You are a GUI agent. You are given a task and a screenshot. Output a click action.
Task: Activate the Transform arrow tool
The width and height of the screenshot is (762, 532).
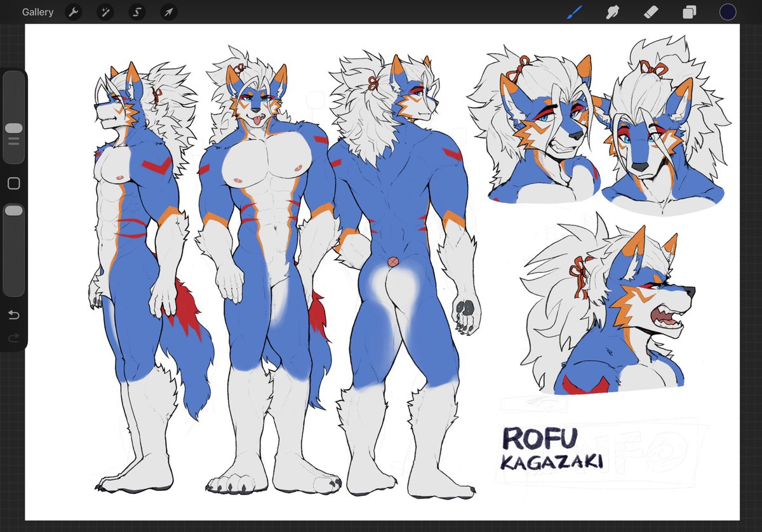click(x=169, y=11)
